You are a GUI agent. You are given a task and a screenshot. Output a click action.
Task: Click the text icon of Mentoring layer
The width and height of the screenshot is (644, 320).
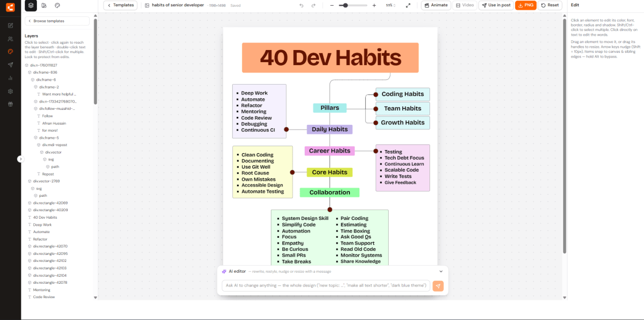coord(29,290)
